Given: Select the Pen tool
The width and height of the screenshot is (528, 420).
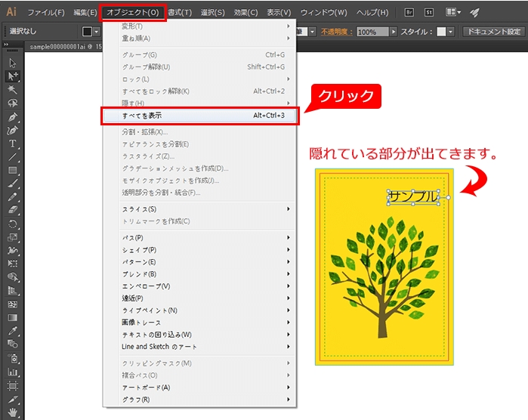Looking at the screenshot, I should pyautogui.click(x=12, y=117).
